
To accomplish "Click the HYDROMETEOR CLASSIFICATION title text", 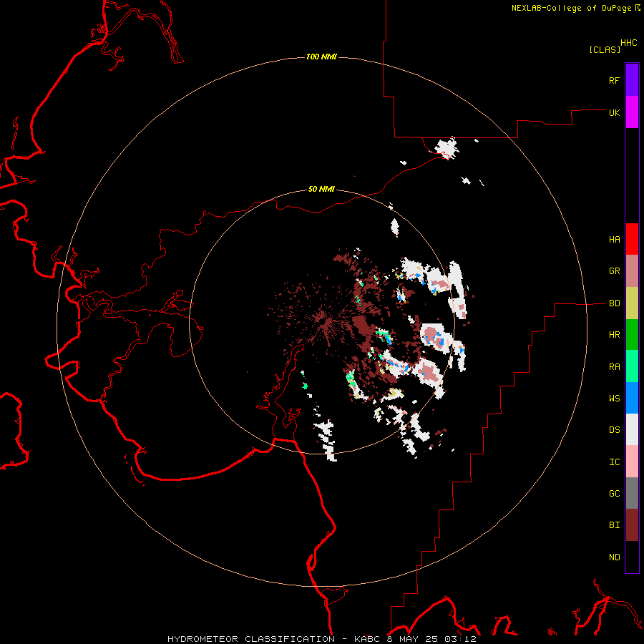I will [x=251, y=639].
